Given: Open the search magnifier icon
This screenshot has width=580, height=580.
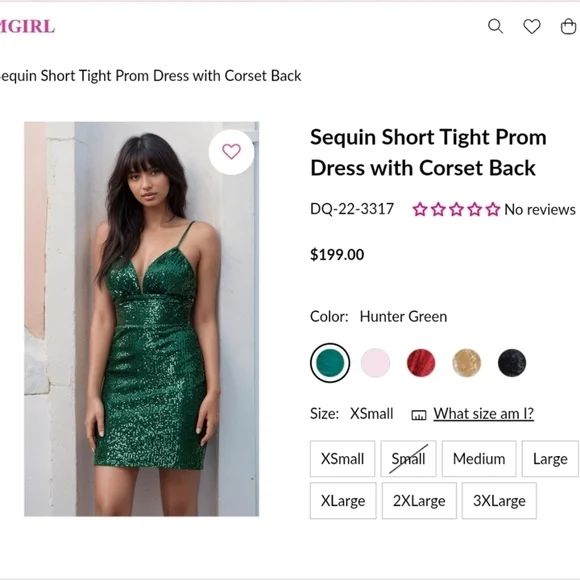Looking at the screenshot, I should click(x=495, y=26).
